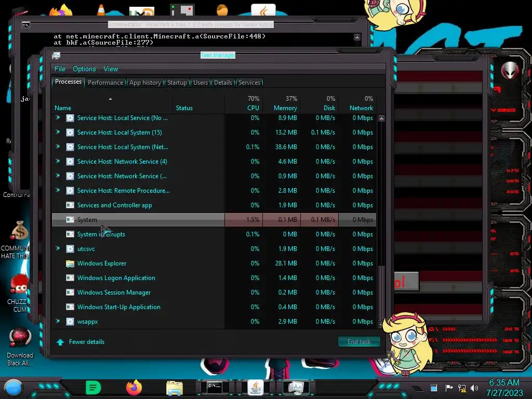Open the Options menu in Task Manager
The height and width of the screenshot is (399, 532).
pos(84,69)
